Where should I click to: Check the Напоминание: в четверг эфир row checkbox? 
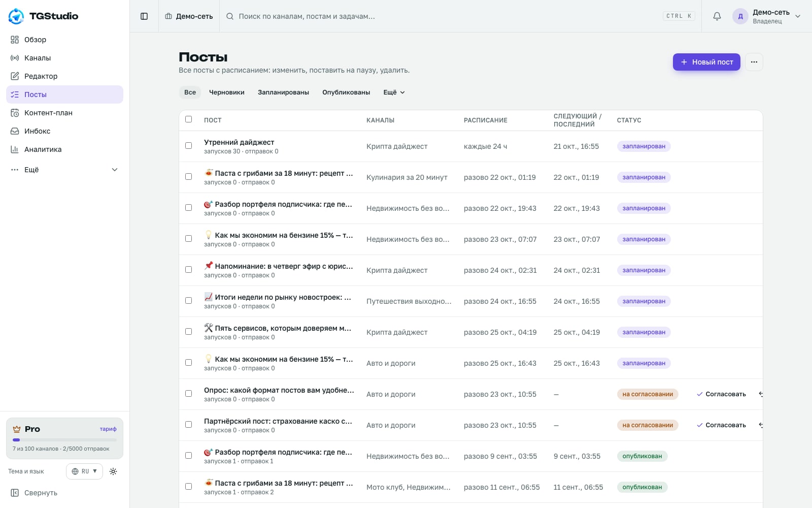pyautogui.click(x=189, y=270)
